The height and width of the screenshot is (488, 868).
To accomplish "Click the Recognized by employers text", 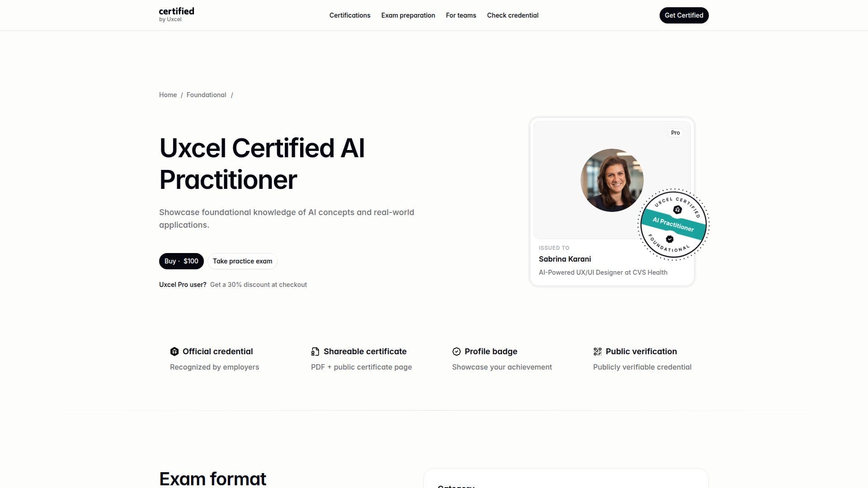I will pyautogui.click(x=214, y=367).
